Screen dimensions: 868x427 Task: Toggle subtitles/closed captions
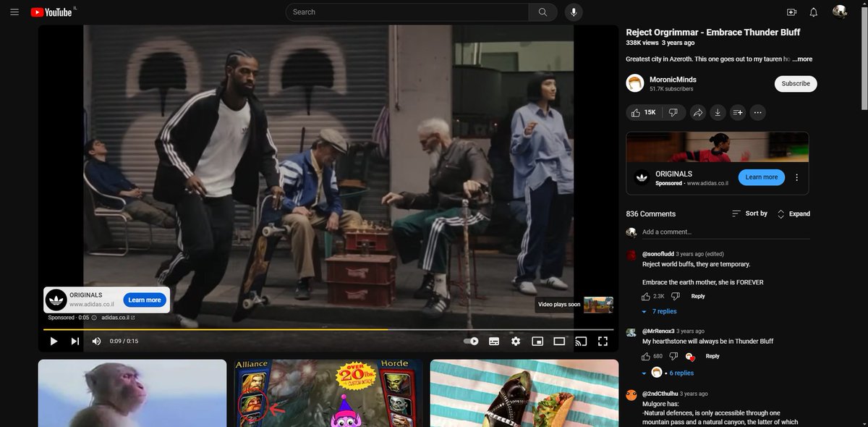coord(494,341)
